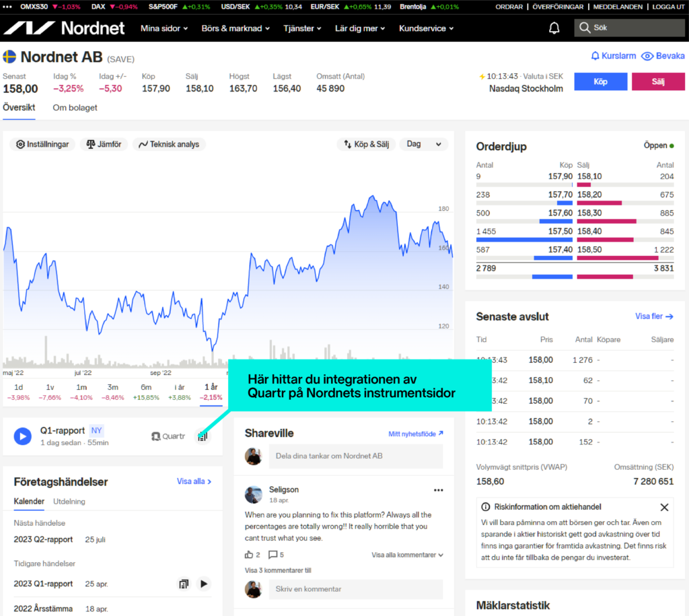Click the blue Köp button
The height and width of the screenshot is (616, 689).
[601, 81]
